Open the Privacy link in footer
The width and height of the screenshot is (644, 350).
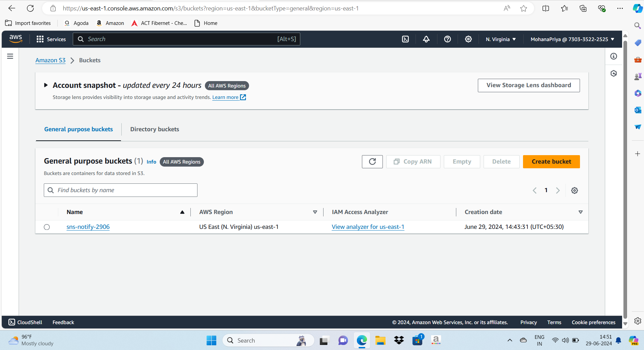coord(528,322)
